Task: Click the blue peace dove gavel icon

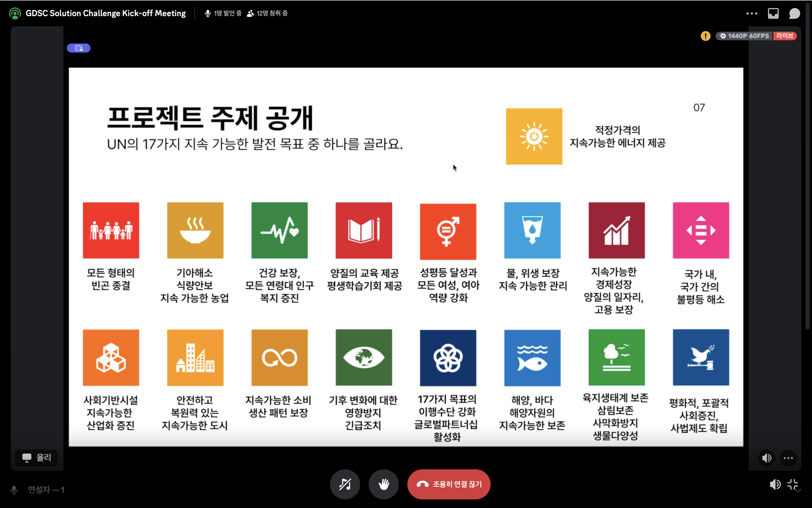Action: click(x=701, y=357)
